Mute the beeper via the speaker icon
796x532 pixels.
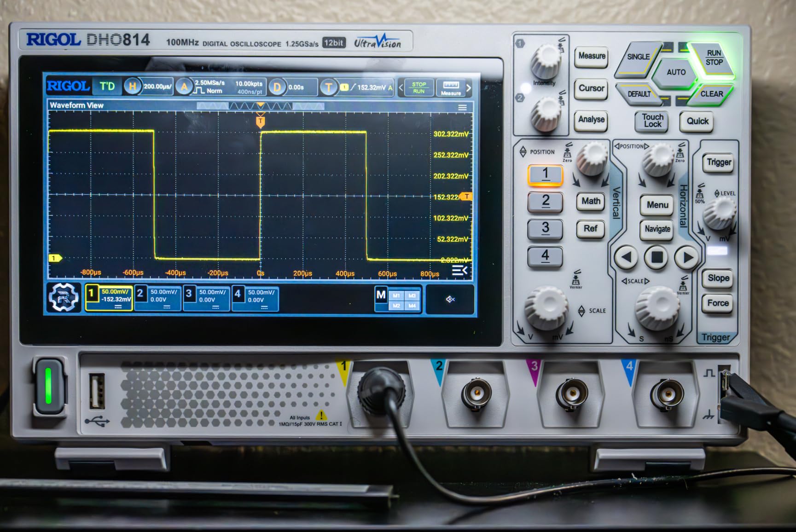[x=450, y=299]
